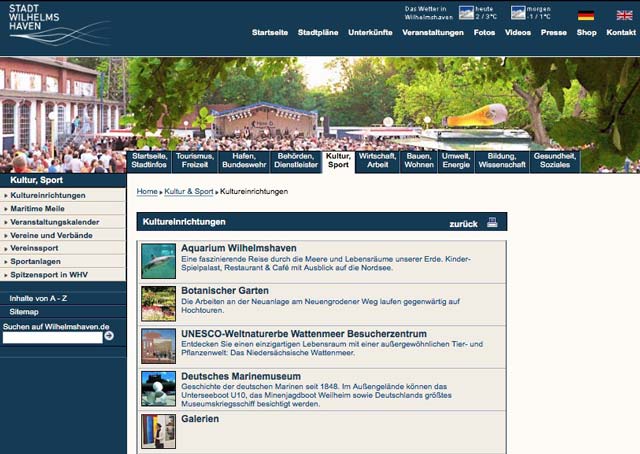Click the Stadt Wilhelmshaven logo
Image resolution: width=640 pixels, height=454 pixels.
tap(59, 24)
